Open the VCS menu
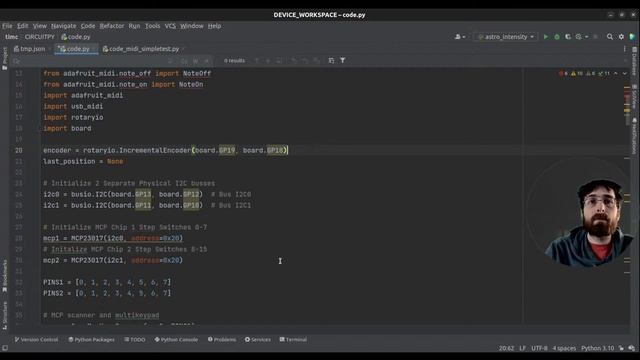Viewport: 640px width, 360px height. (170, 26)
